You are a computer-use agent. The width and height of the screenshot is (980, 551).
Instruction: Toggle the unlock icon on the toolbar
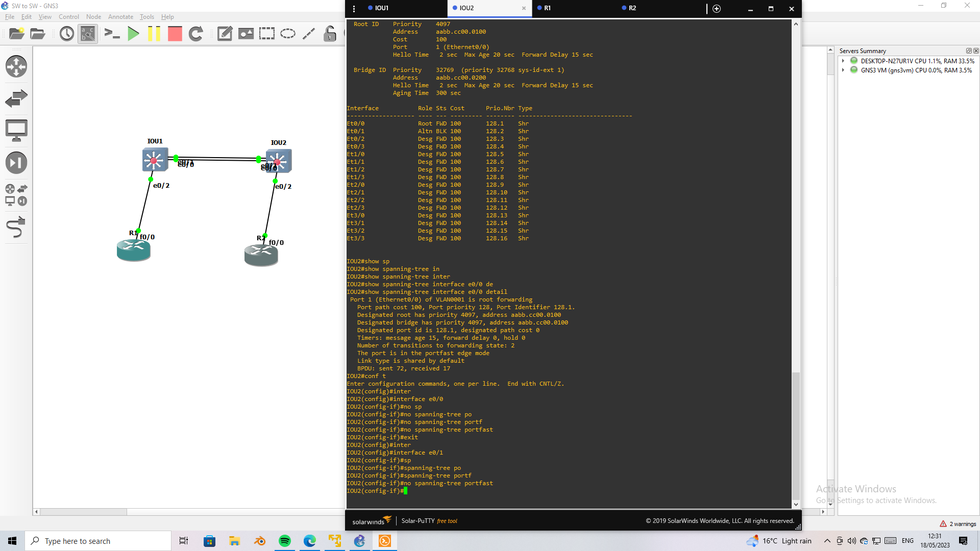coord(329,34)
